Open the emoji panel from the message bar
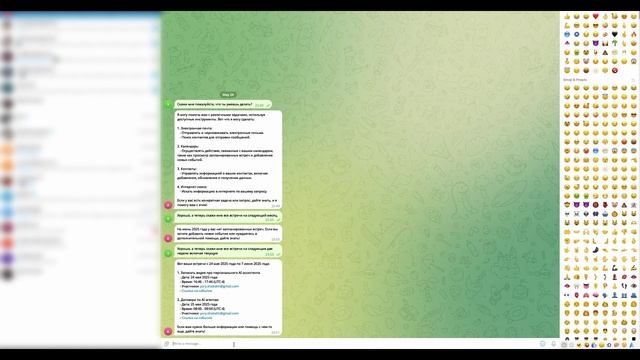 pyautogui.click(x=542, y=344)
